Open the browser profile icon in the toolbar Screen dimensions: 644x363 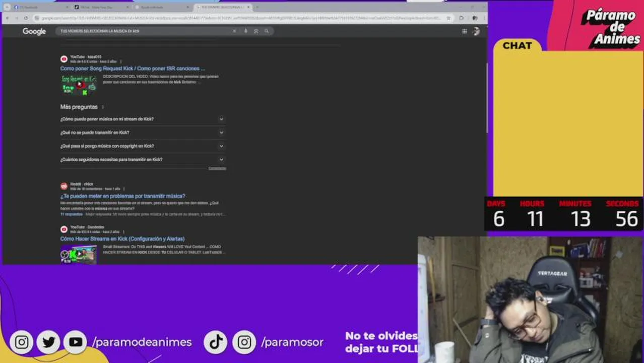click(x=474, y=18)
